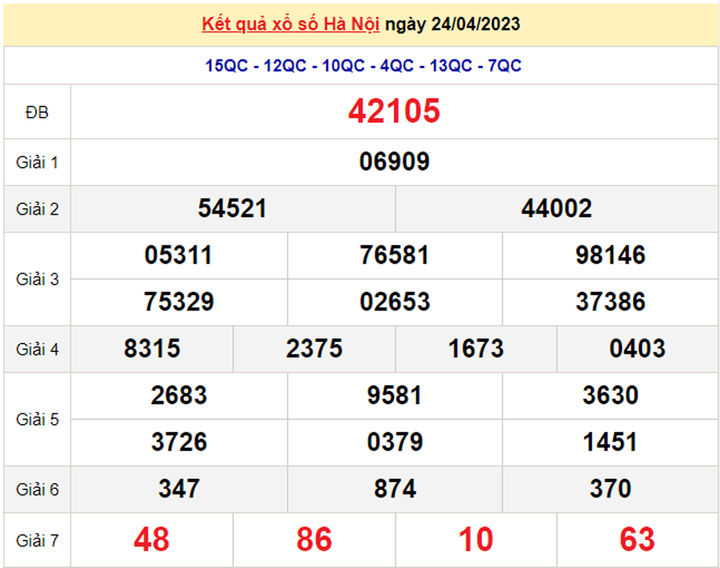Select Giải 6 number 874
720x568 pixels.
point(394,489)
